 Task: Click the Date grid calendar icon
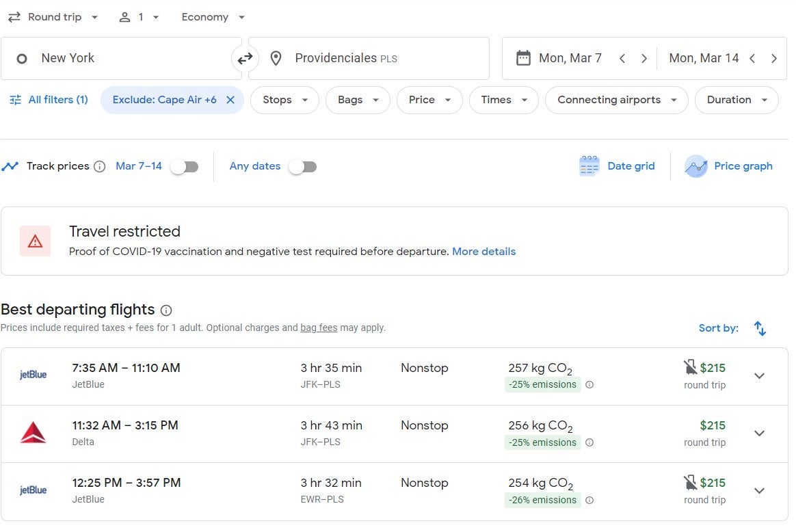589,166
